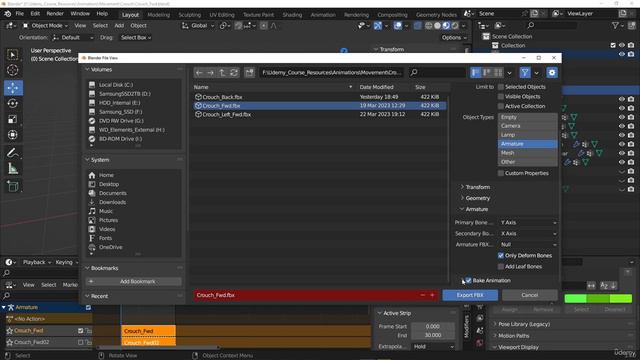The image size is (640, 360).
Task: Switch to the Modeling workspace tab
Action: (x=158, y=15)
